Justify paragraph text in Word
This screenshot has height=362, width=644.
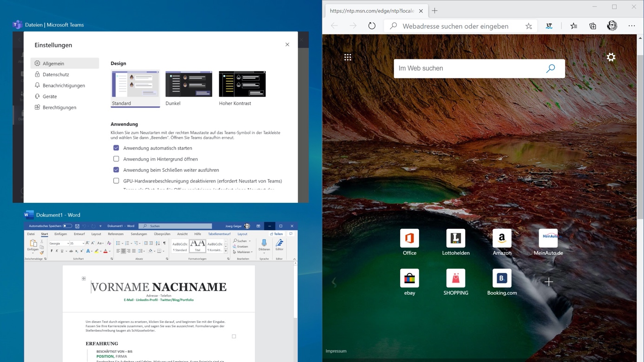(x=134, y=251)
